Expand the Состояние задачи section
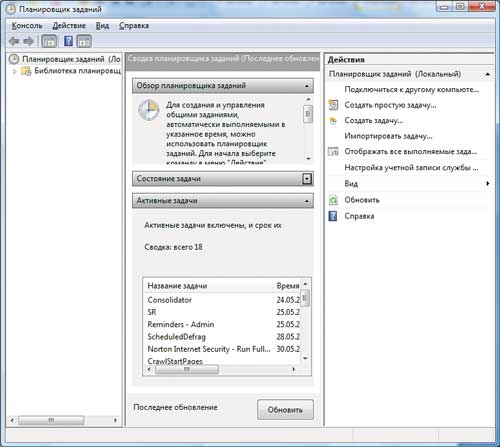The width and height of the screenshot is (500, 447). click(307, 179)
